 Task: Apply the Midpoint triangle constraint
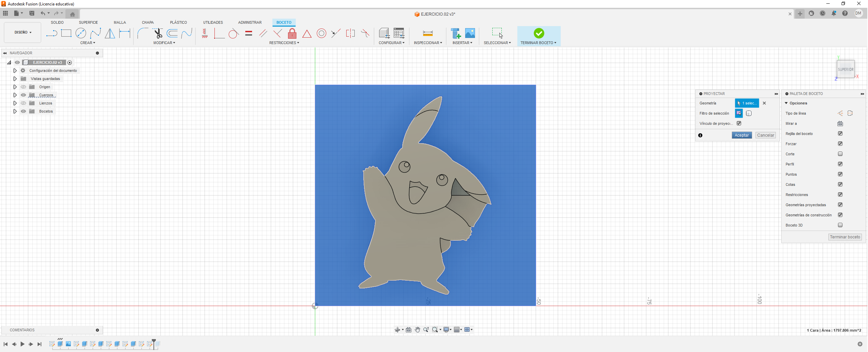[x=307, y=33]
